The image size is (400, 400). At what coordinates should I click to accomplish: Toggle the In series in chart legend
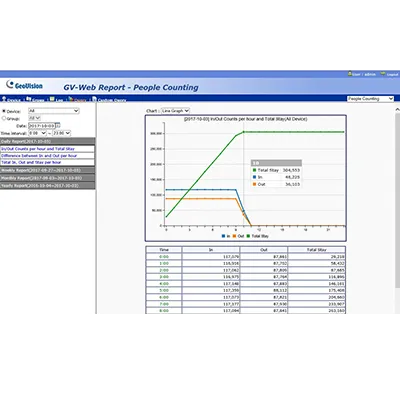(226, 236)
